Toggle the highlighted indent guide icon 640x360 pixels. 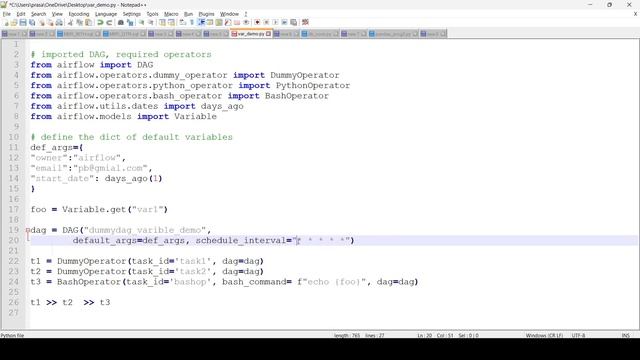201,22
